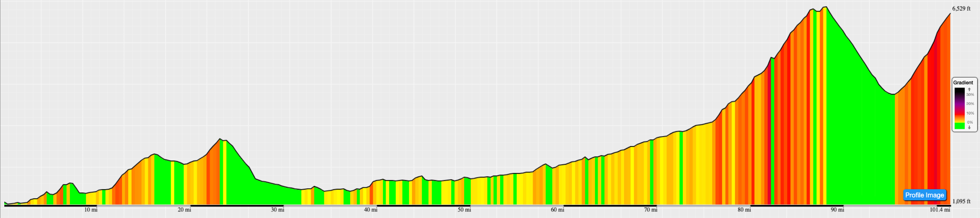
Task: Select the green descent swatch in Gradient legend
Action: click(959, 126)
